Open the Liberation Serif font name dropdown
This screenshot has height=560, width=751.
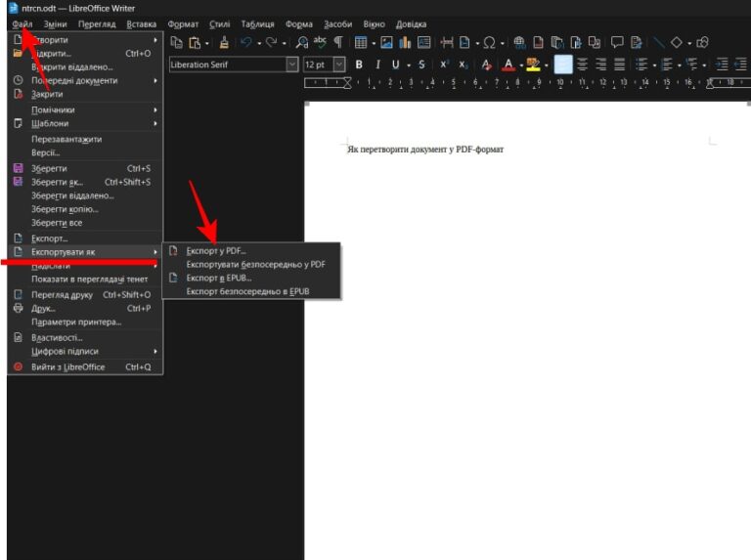coord(291,65)
